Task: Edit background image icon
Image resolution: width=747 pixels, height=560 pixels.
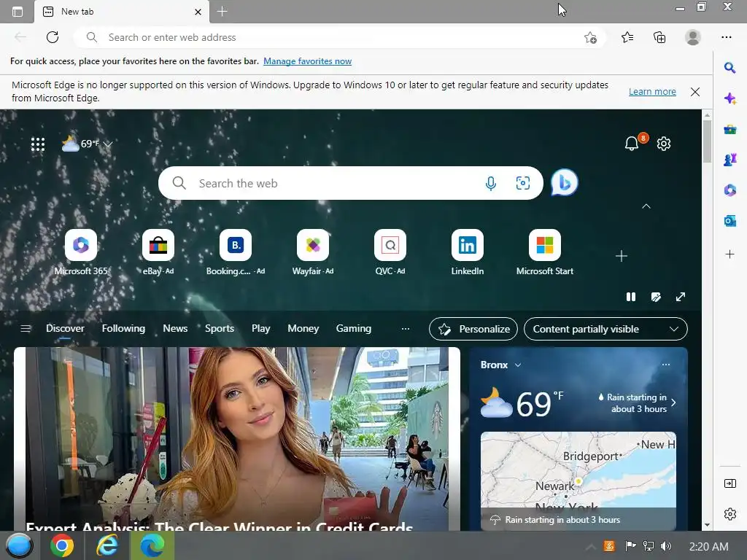Action: (656, 297)
